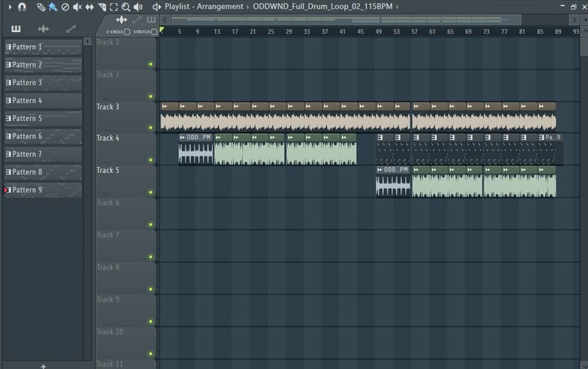The height and width of the screenshot is (369, 588).
Task: Mute Track 2 with its green light
Action: [151, 96]
